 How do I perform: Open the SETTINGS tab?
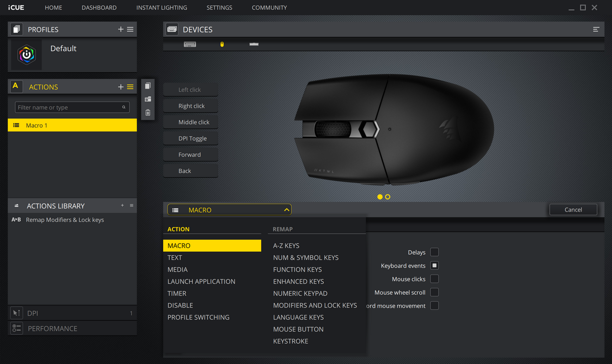pyautogui.click(x=219, y=8)
